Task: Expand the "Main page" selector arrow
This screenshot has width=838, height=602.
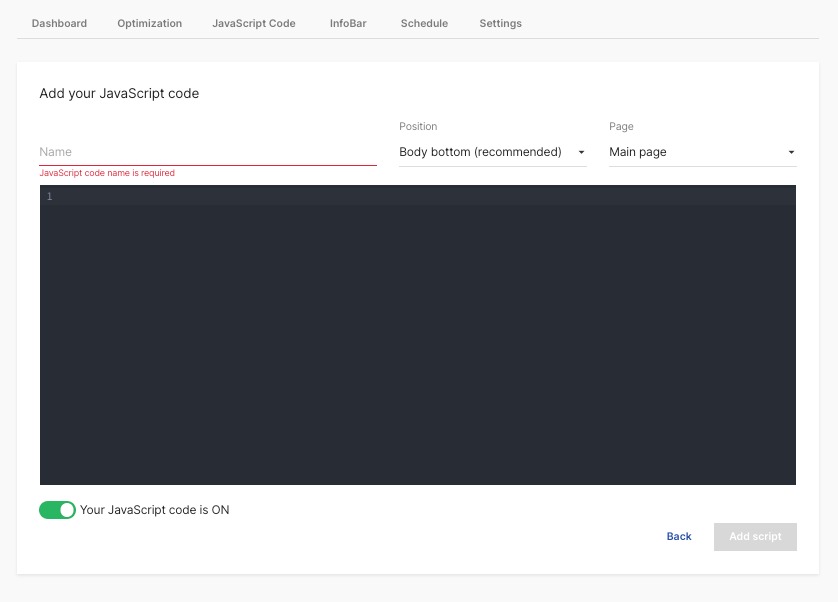Action: pyautogui.click(x=789, y=152)
